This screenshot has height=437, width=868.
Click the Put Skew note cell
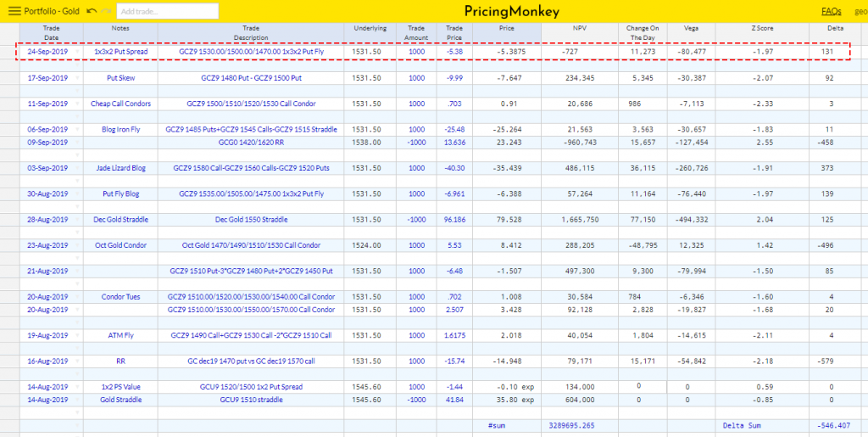click(120, 78)
